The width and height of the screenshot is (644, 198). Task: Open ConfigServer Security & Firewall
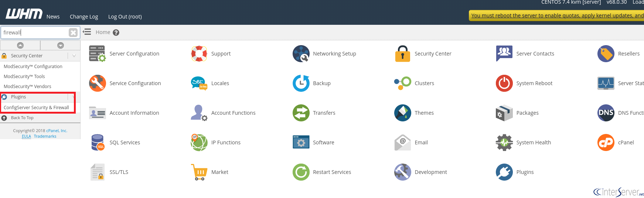(36, 108)
